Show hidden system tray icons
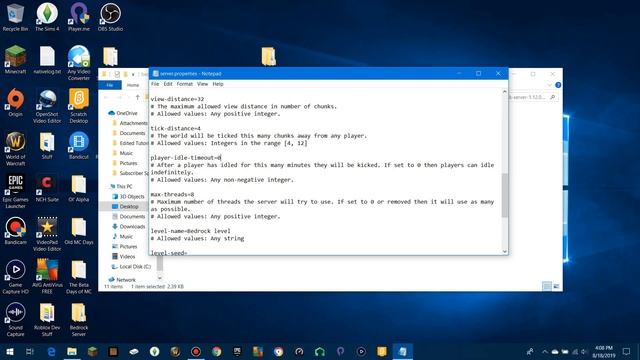Screen dimensions: 640x360 (x=544, y=351)
